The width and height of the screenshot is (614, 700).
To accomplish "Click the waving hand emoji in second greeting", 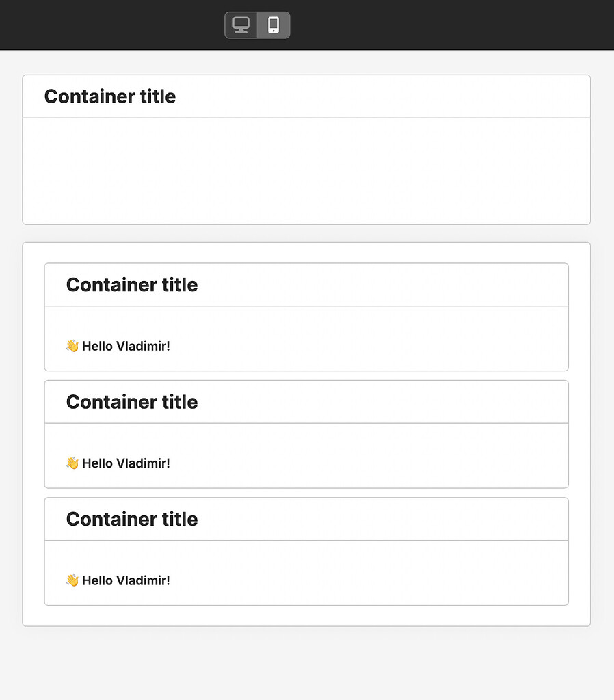I will coord(72,462).
